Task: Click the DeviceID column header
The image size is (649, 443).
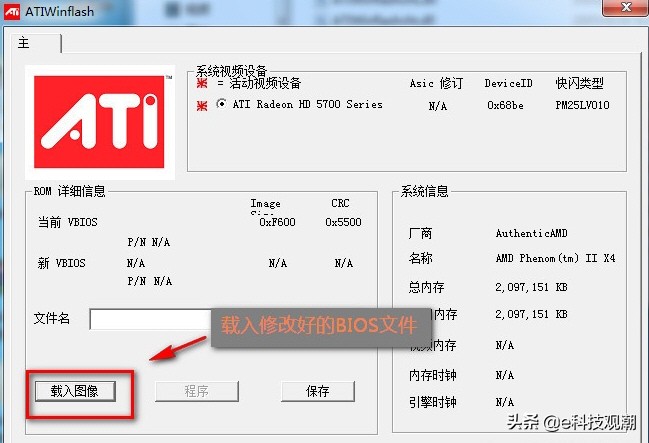Action: click(x=509, y=83)
